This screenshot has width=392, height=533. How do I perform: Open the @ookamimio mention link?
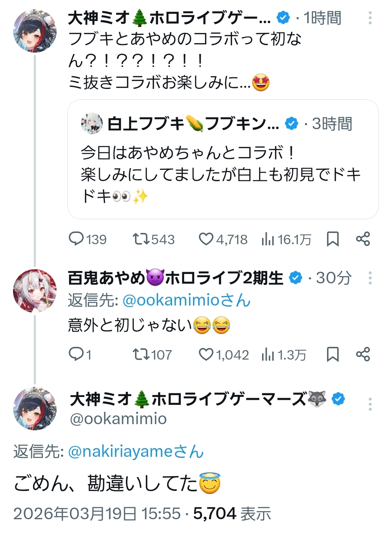coord(171,300)
